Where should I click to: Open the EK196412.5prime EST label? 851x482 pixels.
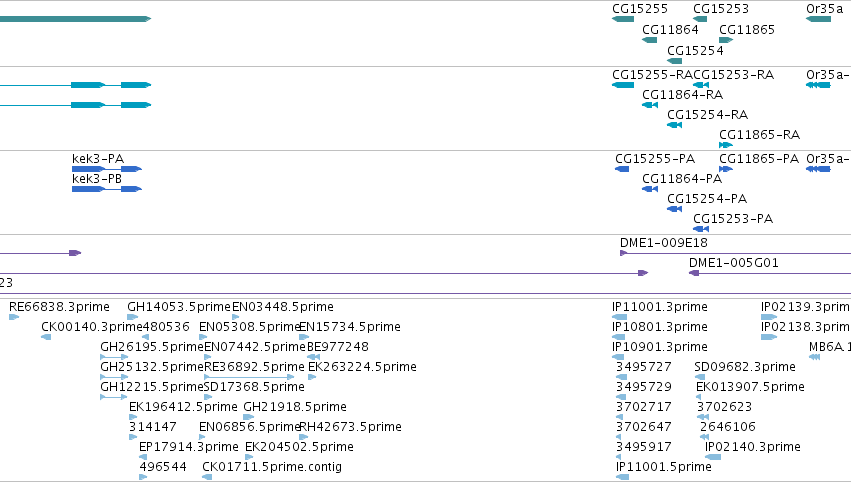(183, 407)
